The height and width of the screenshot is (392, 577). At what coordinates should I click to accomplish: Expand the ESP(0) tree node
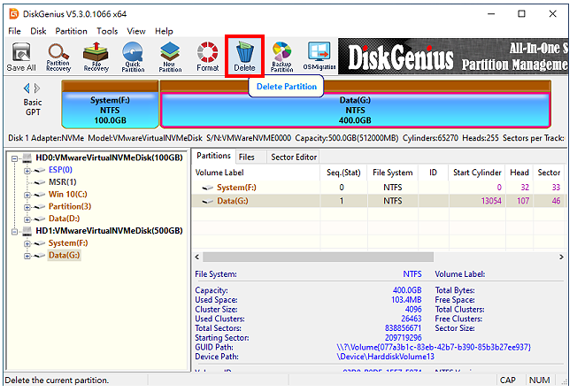[x=27, y=171]
